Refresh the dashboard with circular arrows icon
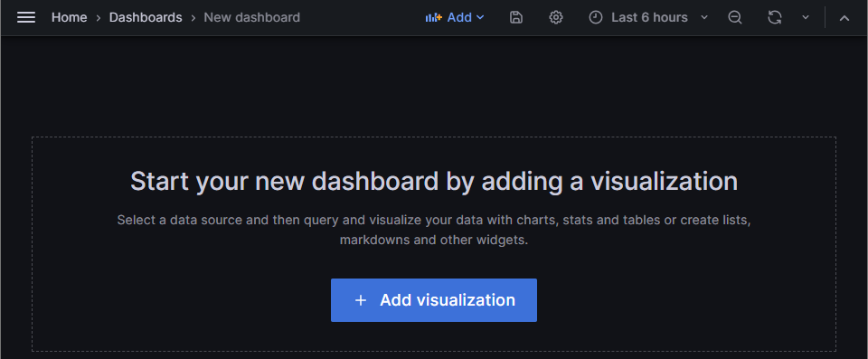The height and width of the screenshot is (359, 868). point(775,18)
